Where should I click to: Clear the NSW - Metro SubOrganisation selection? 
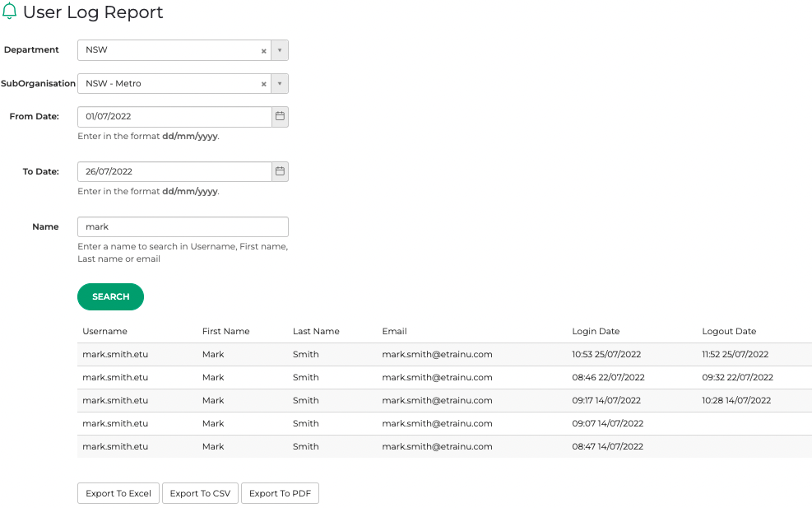click(263, 84)
